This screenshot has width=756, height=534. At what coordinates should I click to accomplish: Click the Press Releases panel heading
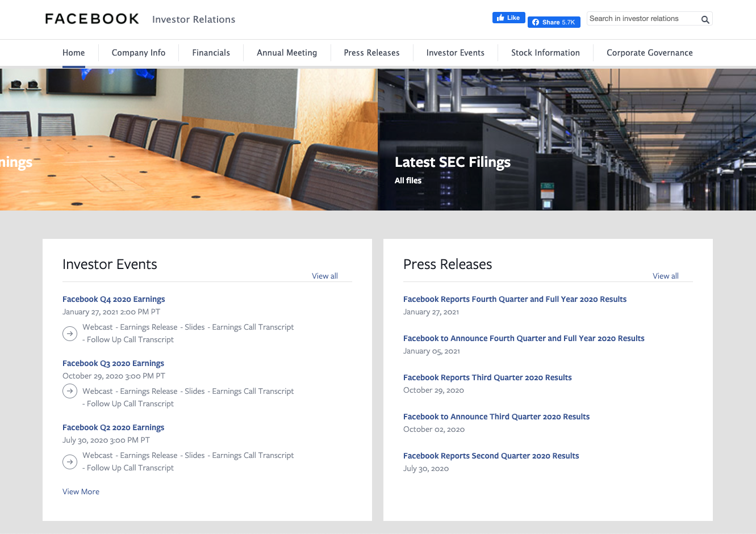point(448,264)
